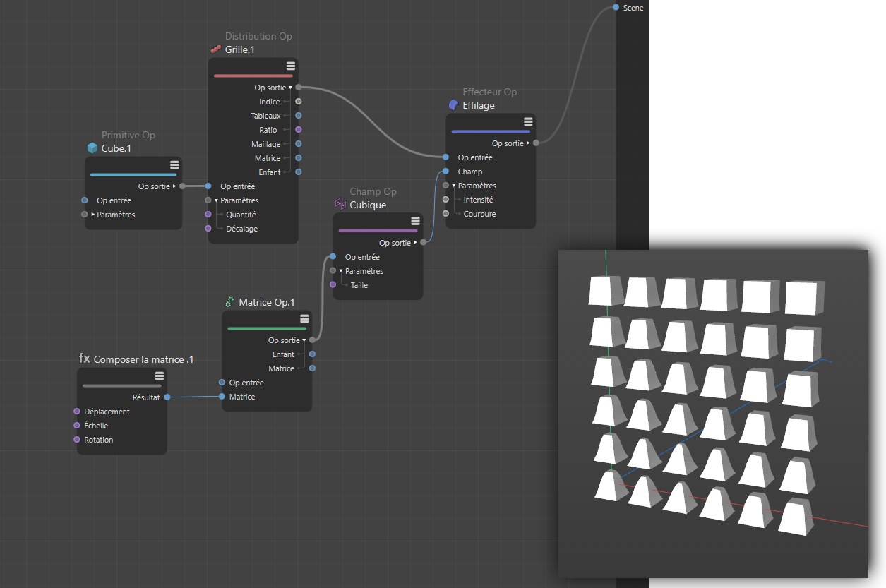Open the hamburger menu on Cube.1 node
Screen dimensions: 886x588
tap(174, 164)
